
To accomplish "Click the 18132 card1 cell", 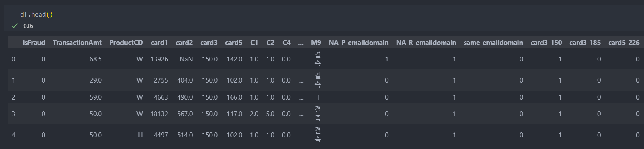I will click(x=159, y=114).
